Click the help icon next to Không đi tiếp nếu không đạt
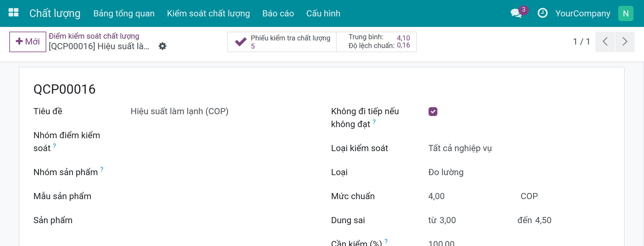This screenshot has height=246, width=644. coord(374,122)
